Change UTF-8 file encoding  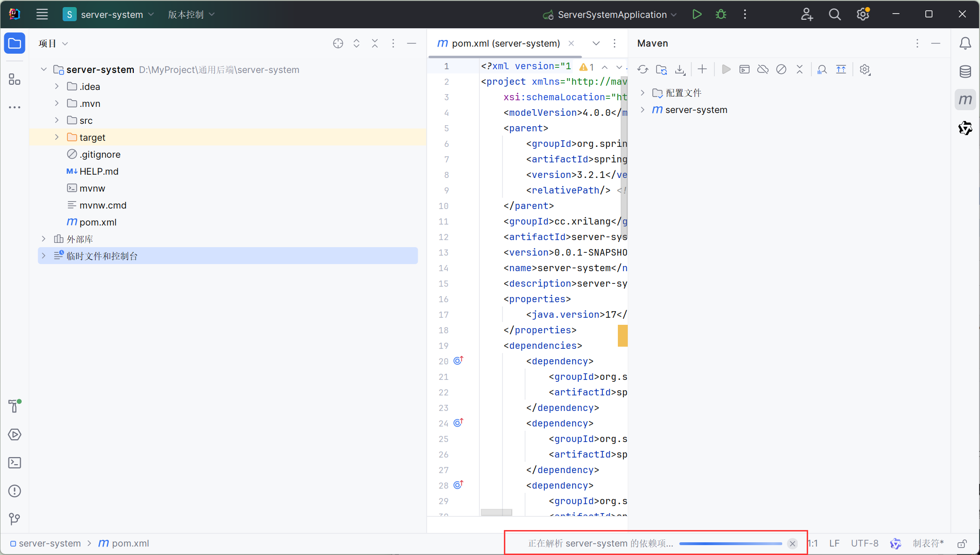(x=865, y=543)
